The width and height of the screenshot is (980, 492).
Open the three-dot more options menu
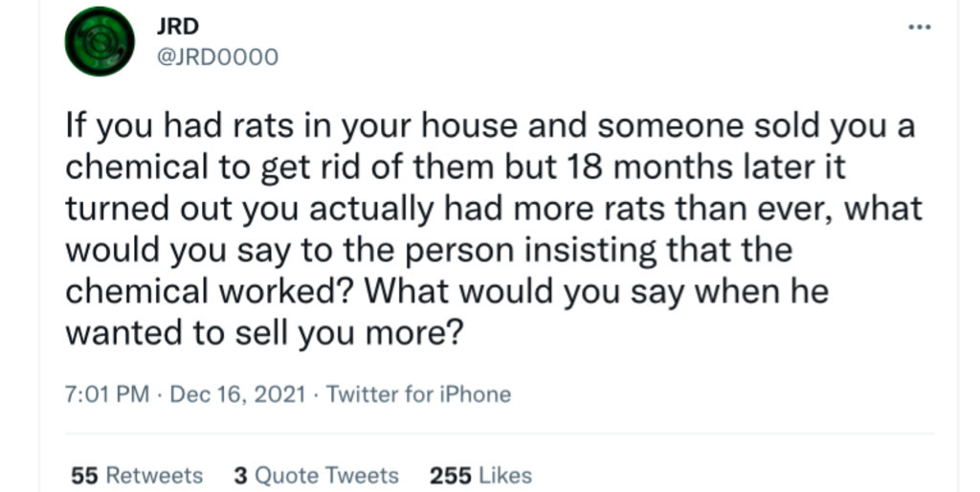919,27
